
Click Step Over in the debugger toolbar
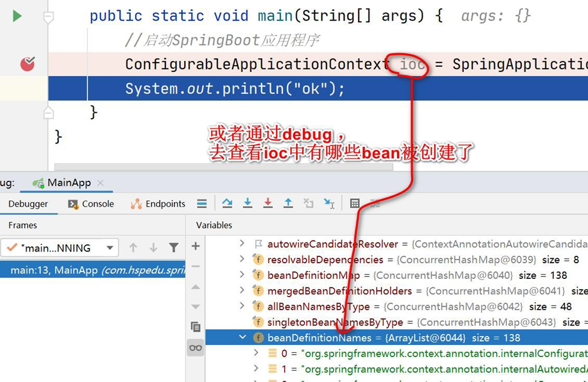point(227,204)
